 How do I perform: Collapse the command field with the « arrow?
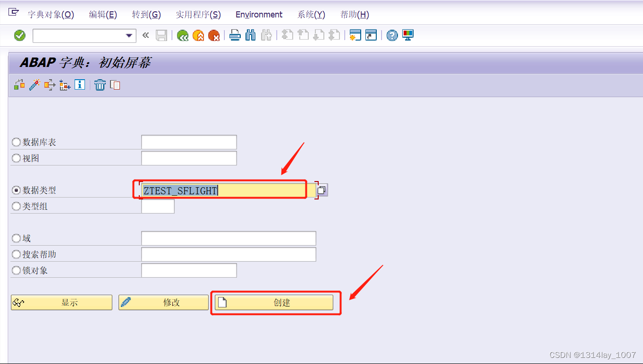pyautogui.click(x=145, y=35)
